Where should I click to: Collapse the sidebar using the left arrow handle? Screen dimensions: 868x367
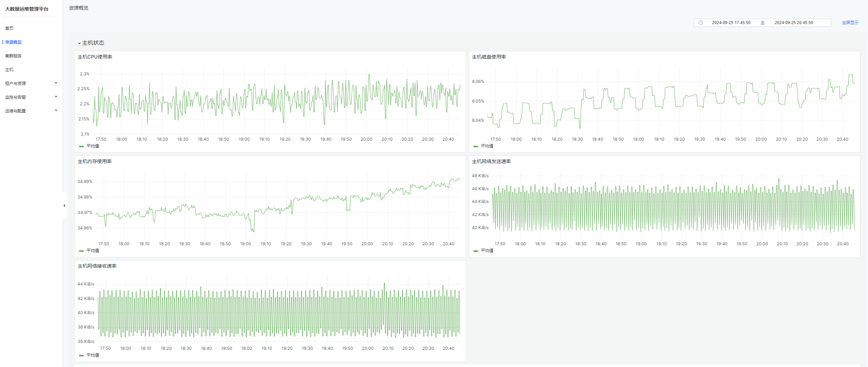coord(64,206)
